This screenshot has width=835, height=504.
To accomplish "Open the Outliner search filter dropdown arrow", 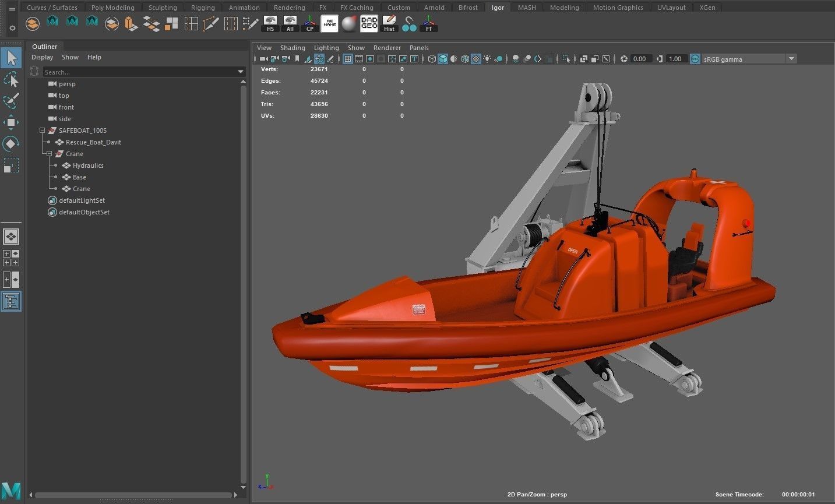I will coord(241,72).
